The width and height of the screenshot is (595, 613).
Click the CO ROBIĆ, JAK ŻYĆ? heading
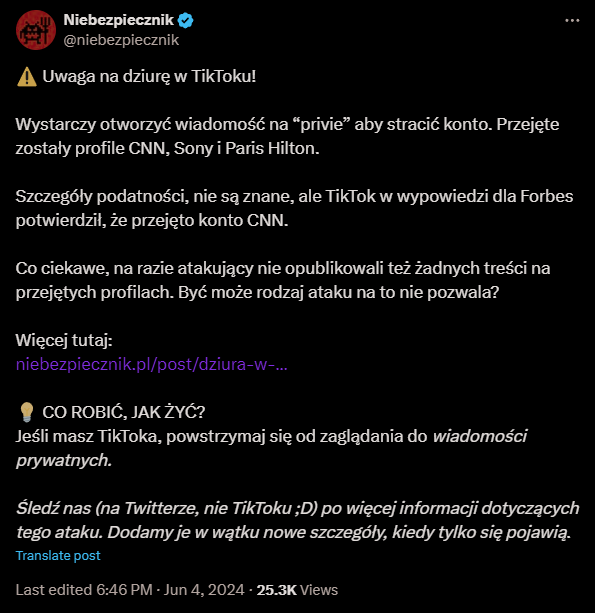pos(124,412)
